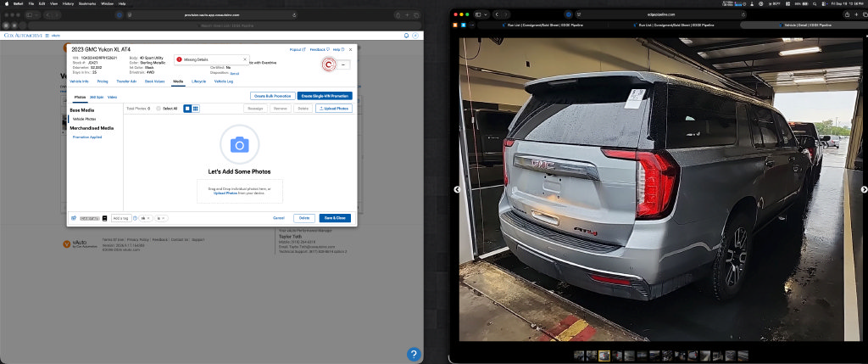This screenshot has height=364, width=868.
Task: Click the Upload Photos button
Action: click(334, 109)
